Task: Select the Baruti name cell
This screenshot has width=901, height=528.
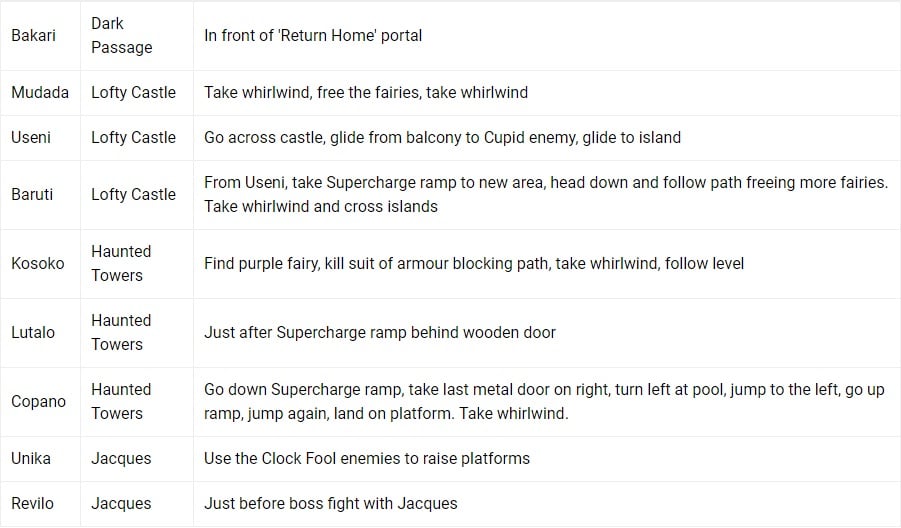Action: point(33,194)
